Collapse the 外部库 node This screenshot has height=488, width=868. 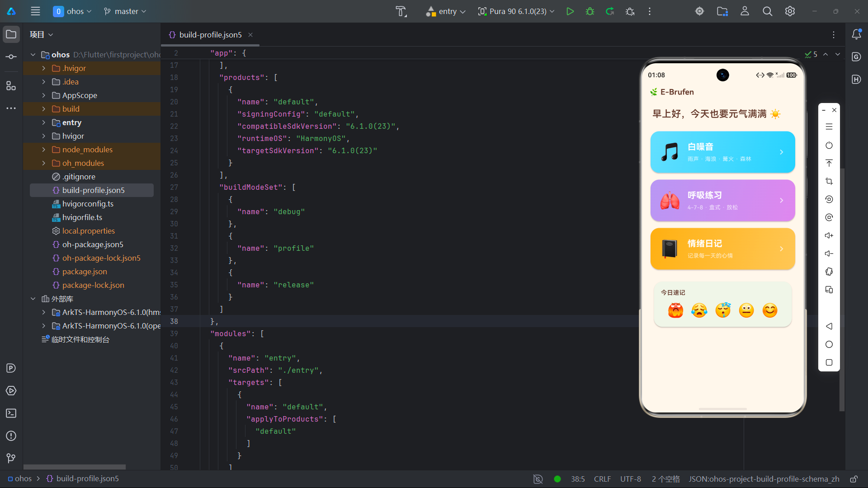(33, 299)
